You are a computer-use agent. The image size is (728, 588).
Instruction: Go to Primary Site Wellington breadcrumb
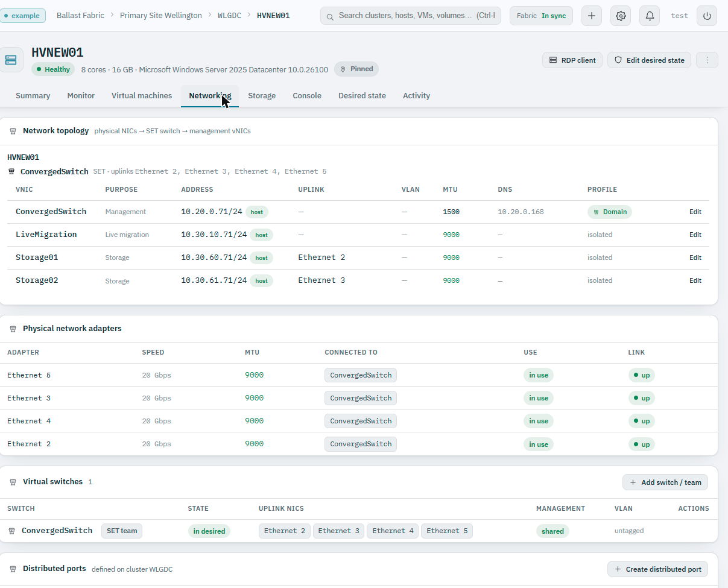pyautogui.click(x=161, y=16)
